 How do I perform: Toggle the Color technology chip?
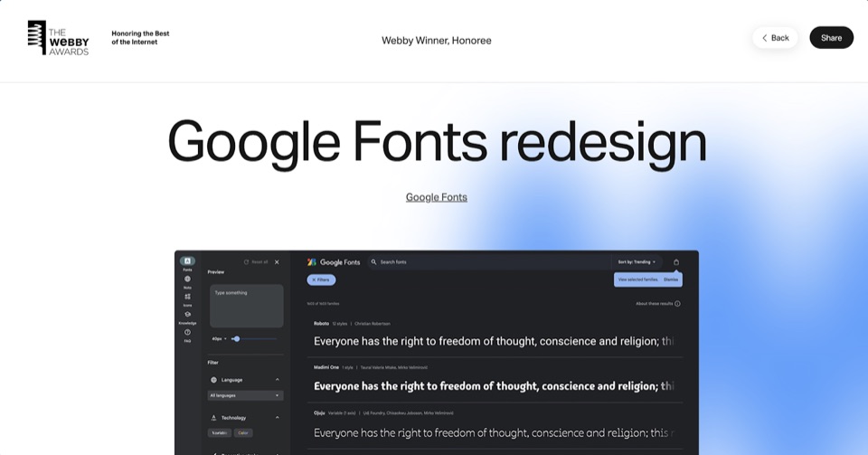(x=243, y=433)
